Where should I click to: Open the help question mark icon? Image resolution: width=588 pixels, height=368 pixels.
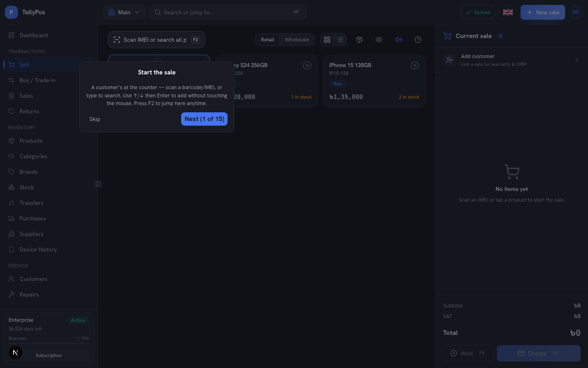pos(418,40)
